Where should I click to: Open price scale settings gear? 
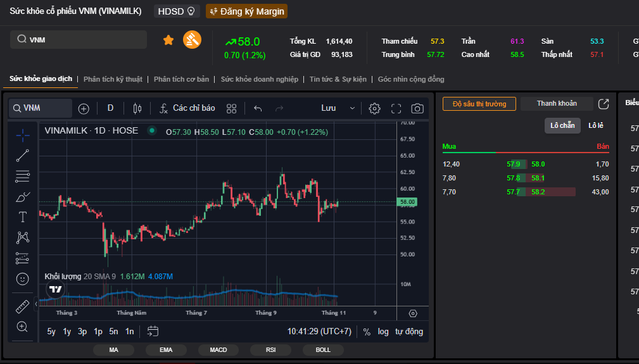pos(413,313)
